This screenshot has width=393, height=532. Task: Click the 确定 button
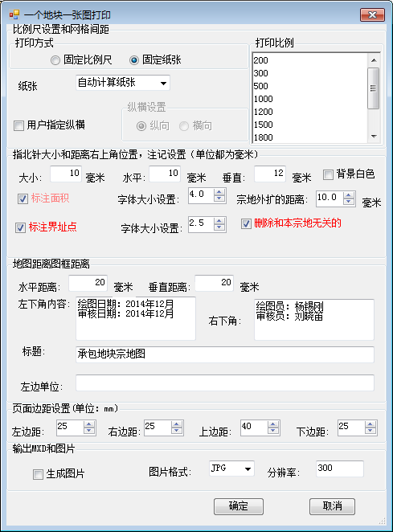(239, 506)
